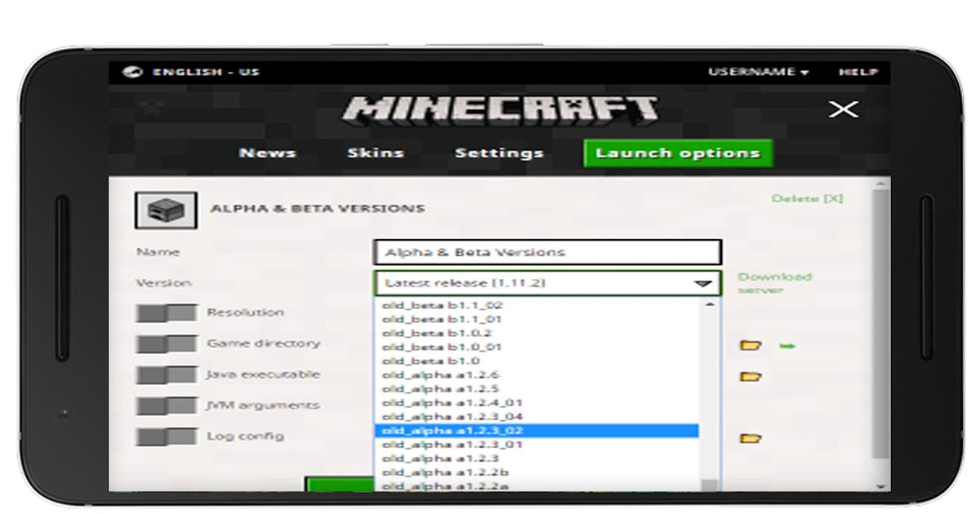The image size is (980, 514).
Task: Open folder icon for Game directory
Action: pos(751,346)
